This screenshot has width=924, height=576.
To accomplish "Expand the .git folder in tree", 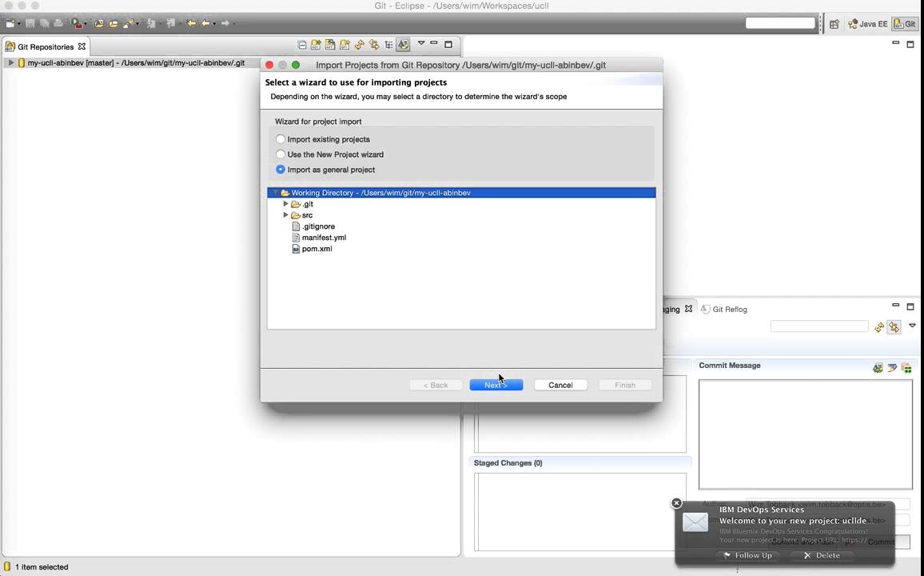I will pyautogui.click(x=286, y=204).
